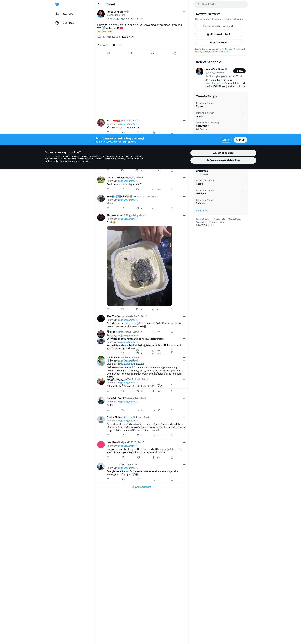Open the frog in butter tub image
This screenshot has height=644, width=301.
pyautogui.click(x=139, y=266)
